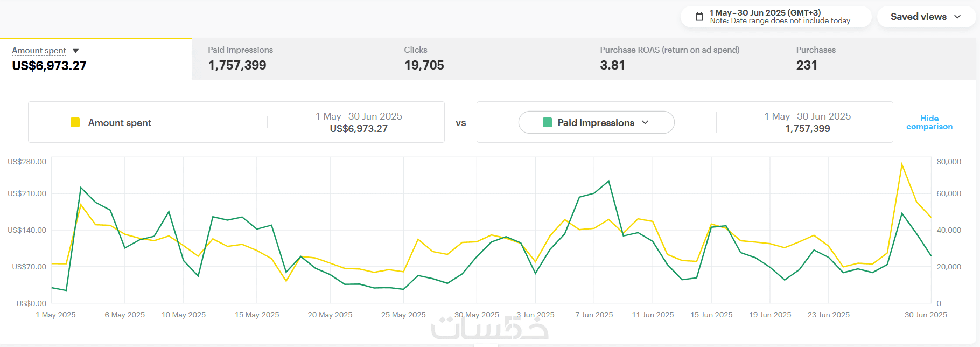
Task: Select the Purchases metric tab
Action: point(815,59)
